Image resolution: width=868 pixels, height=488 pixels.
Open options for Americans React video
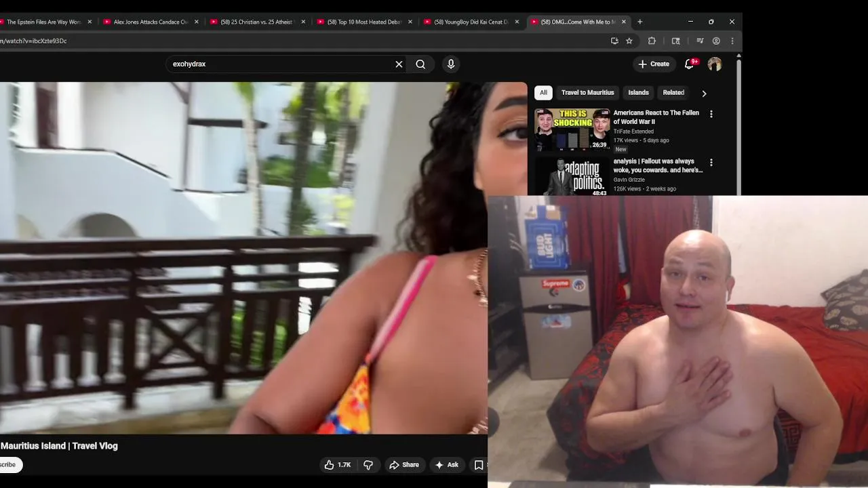tap(711, 114)
